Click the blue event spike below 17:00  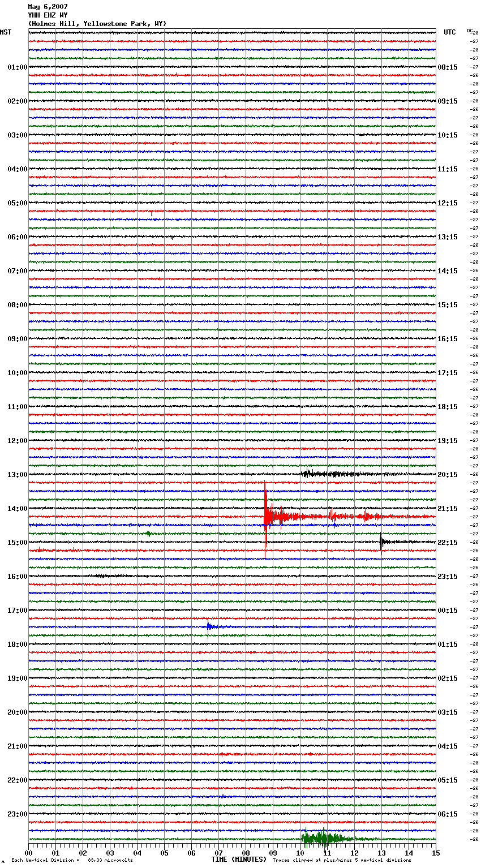(209, 627)
